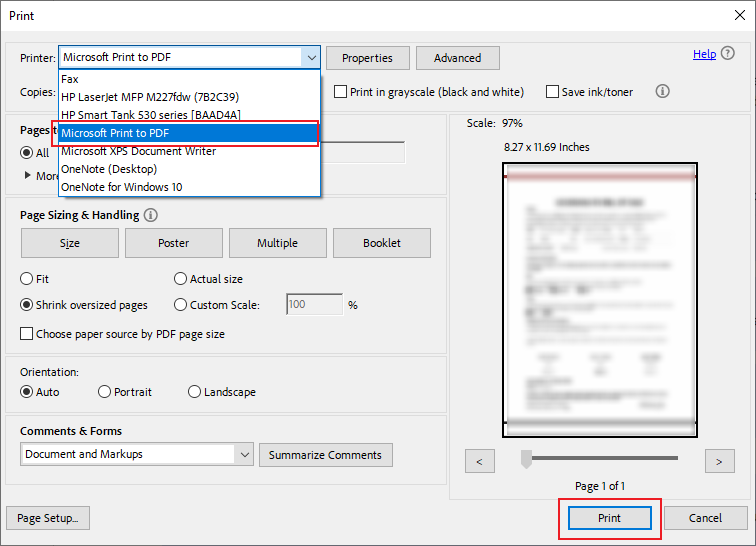This screenshot has width=756, height=546.
Task: Click the page preview slider handle
Action: click(526, 459)
